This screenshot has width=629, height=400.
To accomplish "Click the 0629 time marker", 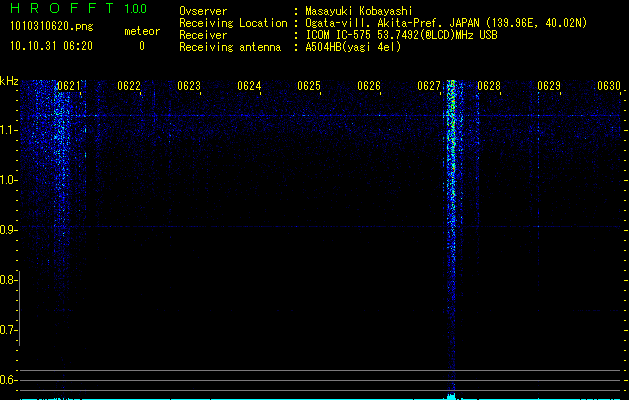I will pos(549,86).
